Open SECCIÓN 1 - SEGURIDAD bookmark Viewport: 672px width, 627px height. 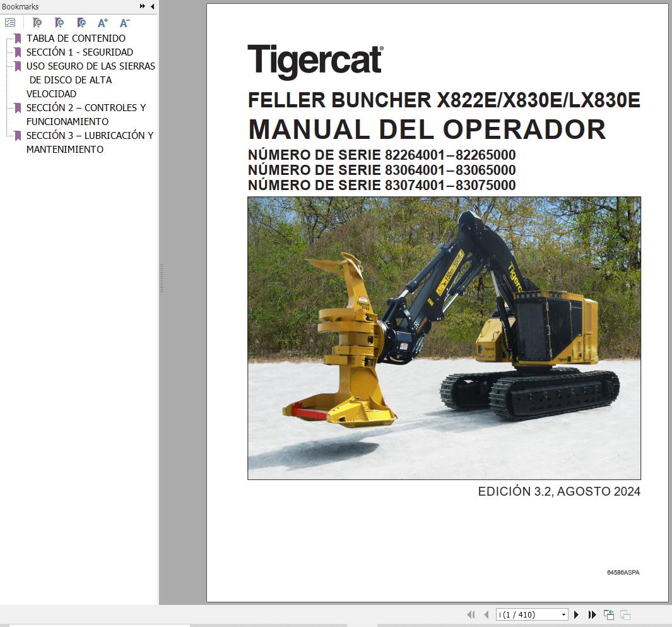80,52
